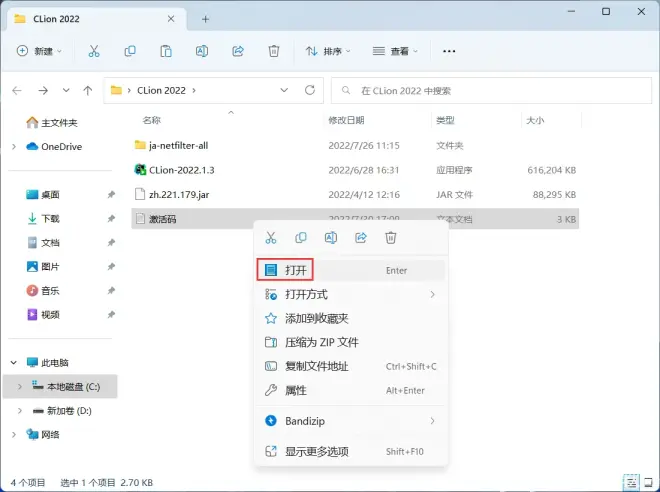Refresh the CLion 2022 folder
Image resolution: width=660 pixels, height=492 pixels.
(310, 90)
